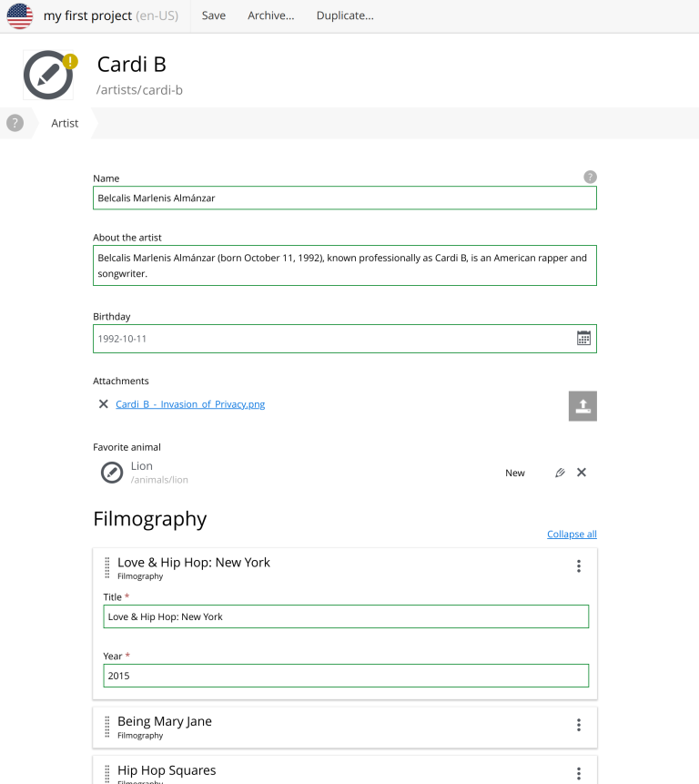
Task: Click the document edit icon beside the Cardi B title
Action: click(x=47, y=75)
